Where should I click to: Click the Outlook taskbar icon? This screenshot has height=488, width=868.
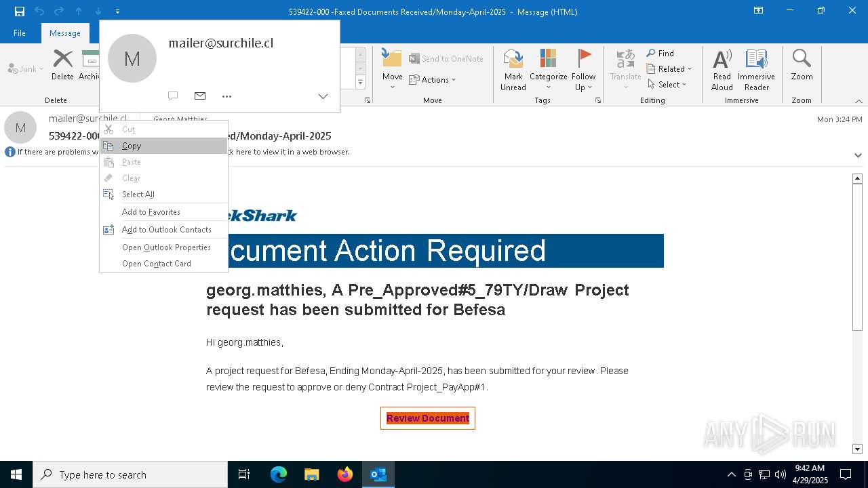[x=378, y=474]
